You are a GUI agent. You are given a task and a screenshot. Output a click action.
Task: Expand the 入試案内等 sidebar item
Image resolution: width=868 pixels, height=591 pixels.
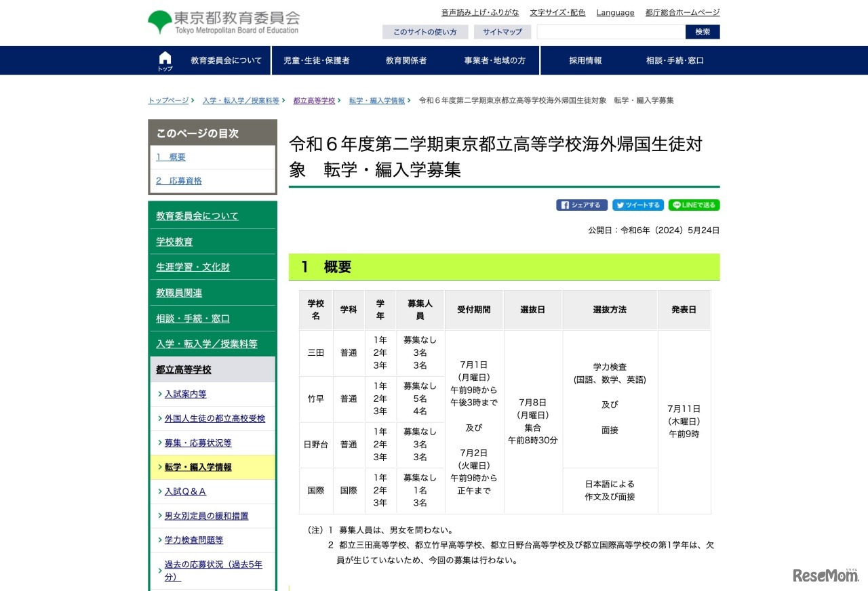coord(184,394)
